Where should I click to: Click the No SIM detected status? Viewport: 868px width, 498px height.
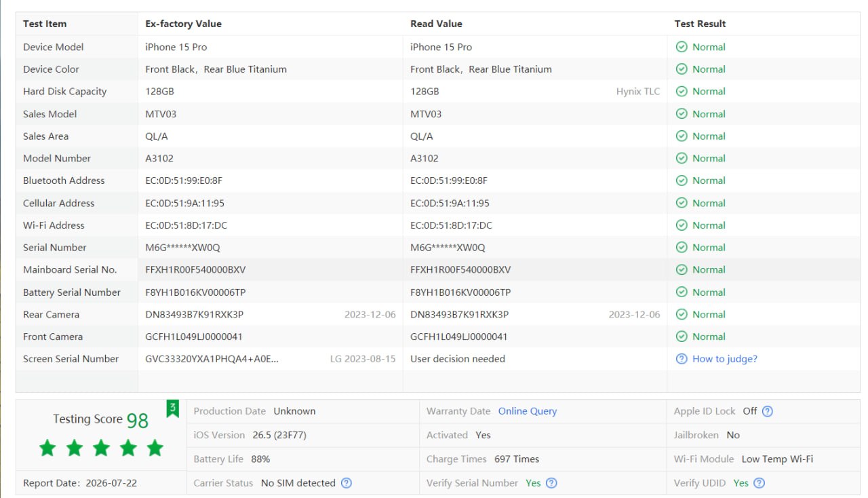pyautogui.click(x=298, y=483)
